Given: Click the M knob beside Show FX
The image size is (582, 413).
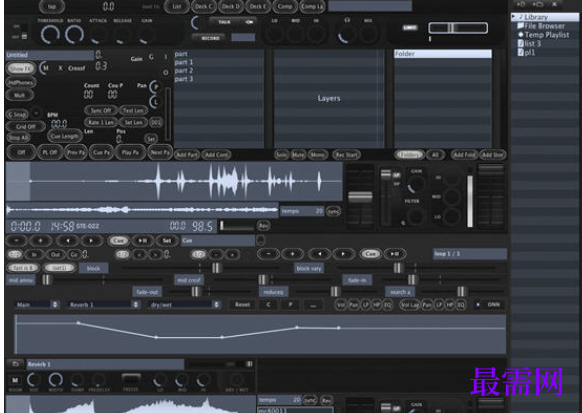Looking at the screenshot, I should coord(45,68).
